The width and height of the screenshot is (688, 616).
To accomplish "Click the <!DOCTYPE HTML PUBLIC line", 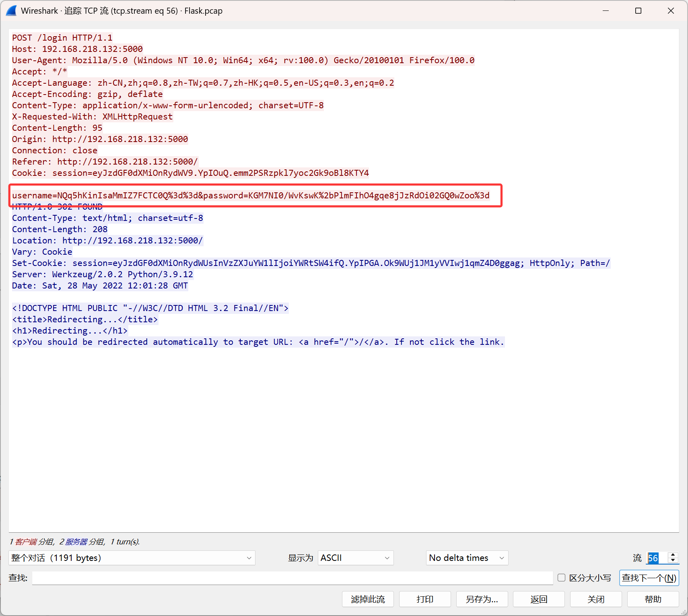I will (x=150, y=308).
